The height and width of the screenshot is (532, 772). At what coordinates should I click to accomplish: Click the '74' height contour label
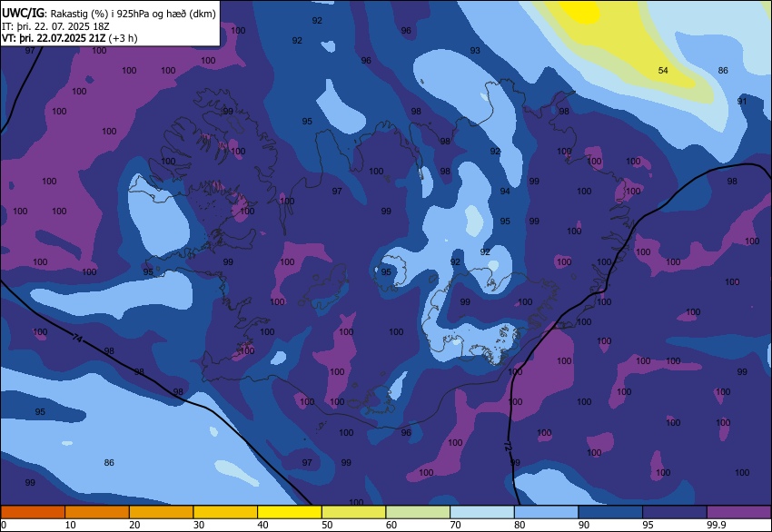[77, 338]
